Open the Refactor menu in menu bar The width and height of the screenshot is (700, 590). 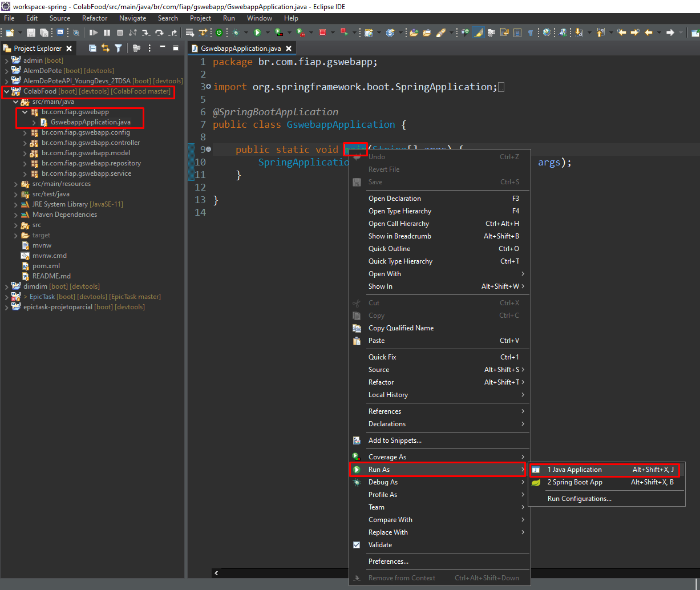pos(95,18)
